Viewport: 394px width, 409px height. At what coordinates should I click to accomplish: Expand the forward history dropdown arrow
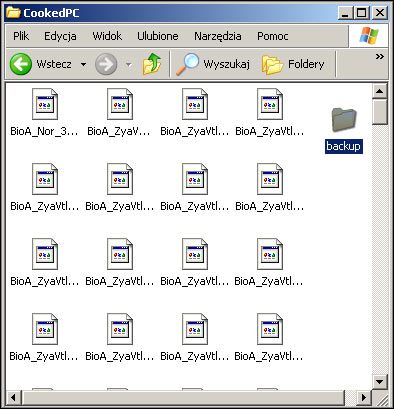coord(128,64)
